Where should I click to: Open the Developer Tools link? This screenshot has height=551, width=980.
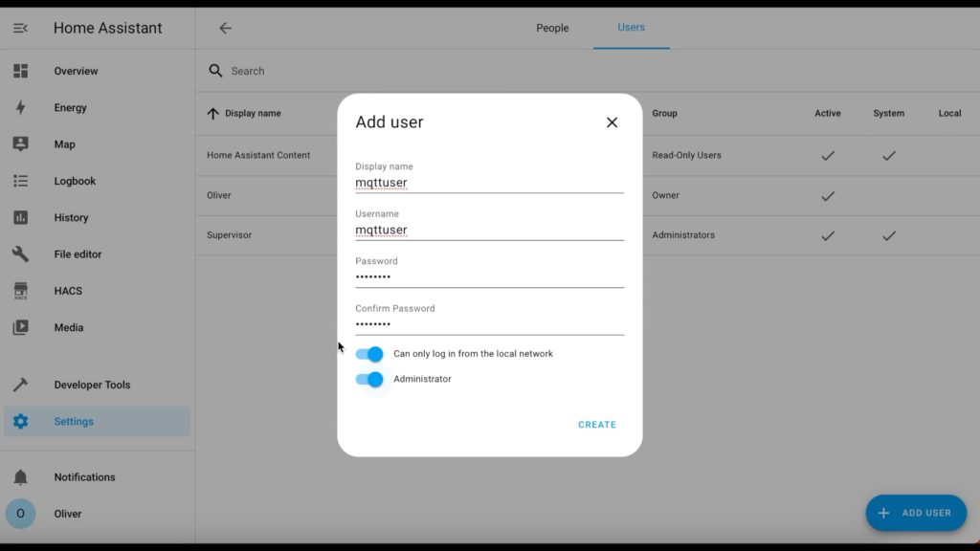pos(92,385)
